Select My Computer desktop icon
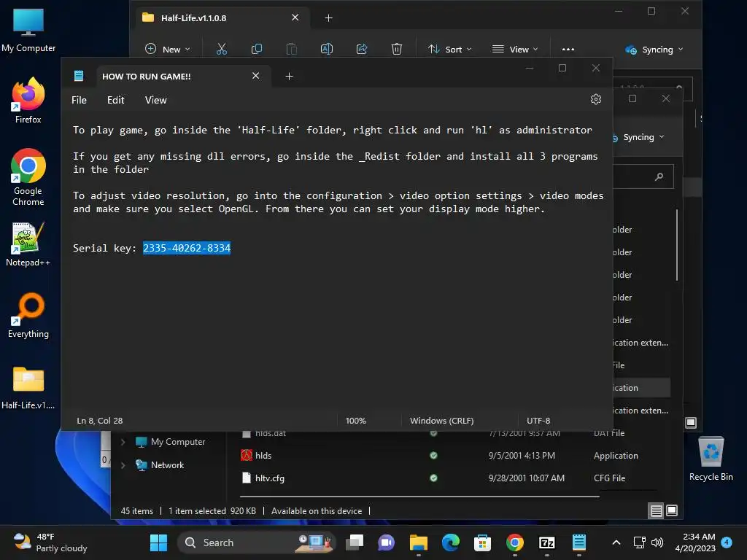The height and width of the screenshot is (560, 747). tap(28, 30)
